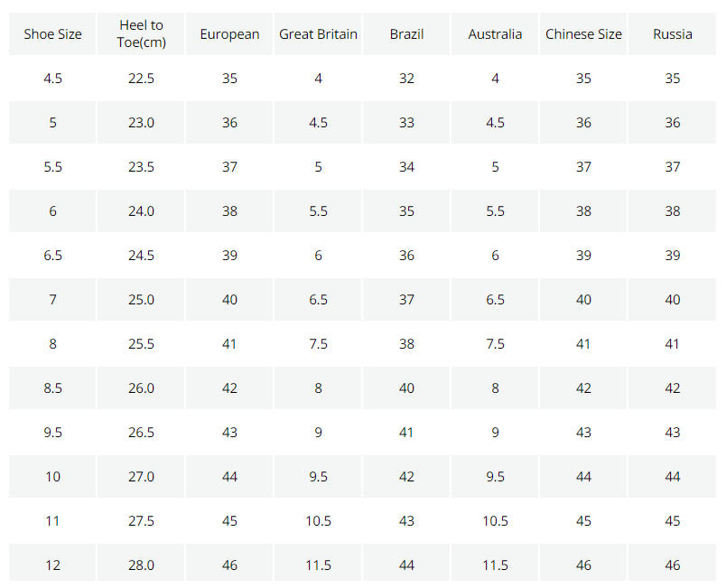The width and height of the screenshot is (726, 588).
Task: Select the 23.0 heel to toe cell
Action: click(x=141, y=123)
